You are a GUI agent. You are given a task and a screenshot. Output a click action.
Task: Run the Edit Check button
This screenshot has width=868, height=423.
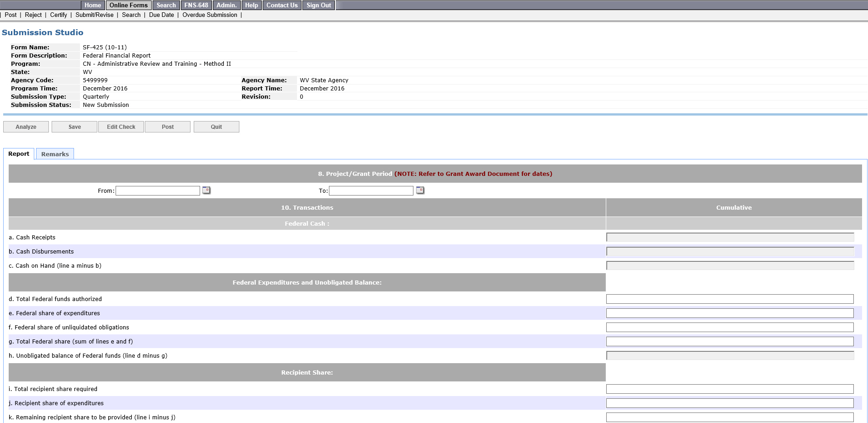(121, 127)
